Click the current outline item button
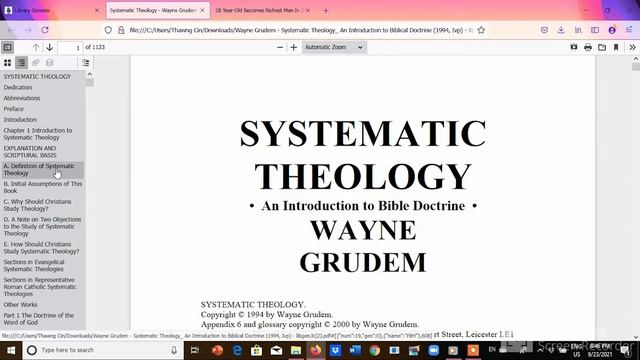 tap(85, 63)
